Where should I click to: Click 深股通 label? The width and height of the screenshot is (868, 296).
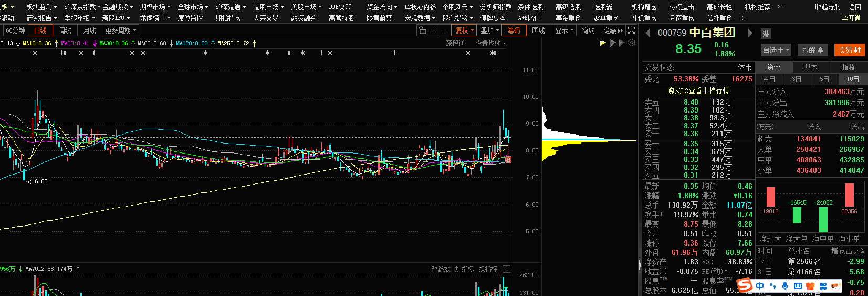(455, 43)
